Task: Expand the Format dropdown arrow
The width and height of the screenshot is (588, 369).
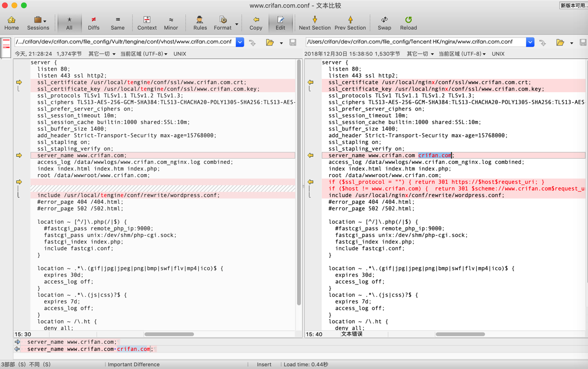Action: [237, 24]
